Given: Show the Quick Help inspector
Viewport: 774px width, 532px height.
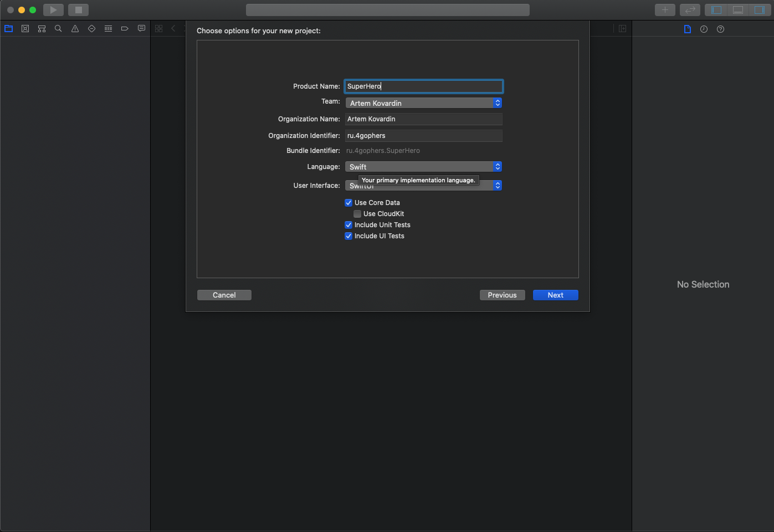Looking at the screenshot, I should click(720, 29).
